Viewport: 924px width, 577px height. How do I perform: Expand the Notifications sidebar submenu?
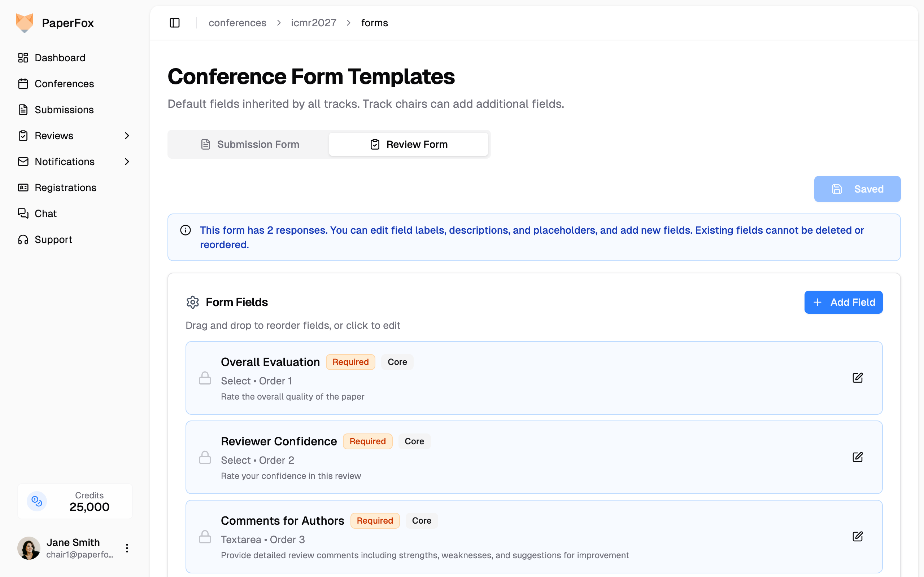tap(127, 162)
